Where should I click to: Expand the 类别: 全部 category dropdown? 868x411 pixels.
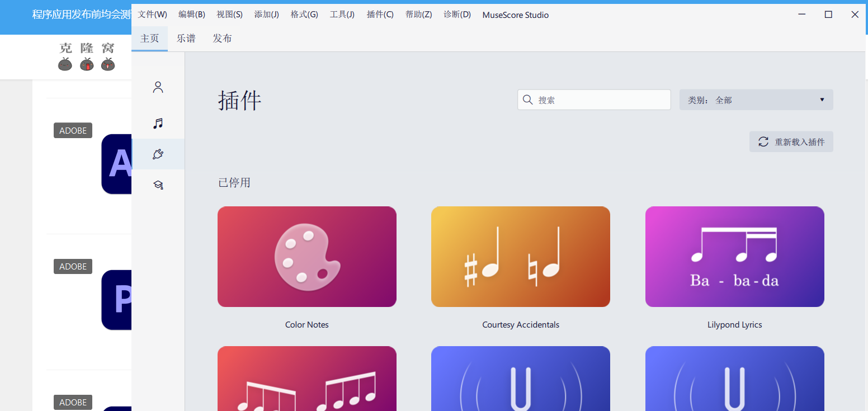click(x=756, y=100)
